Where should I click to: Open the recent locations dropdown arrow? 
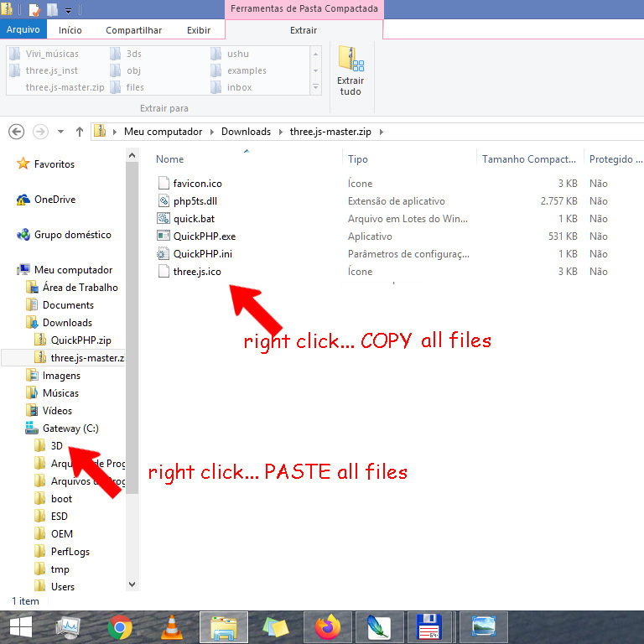pos(60,132)
